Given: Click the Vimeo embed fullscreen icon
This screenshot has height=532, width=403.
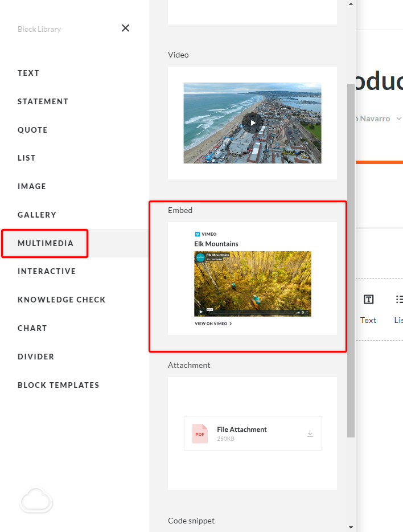Looking at the screenshot, I should [x=307, y=312].
